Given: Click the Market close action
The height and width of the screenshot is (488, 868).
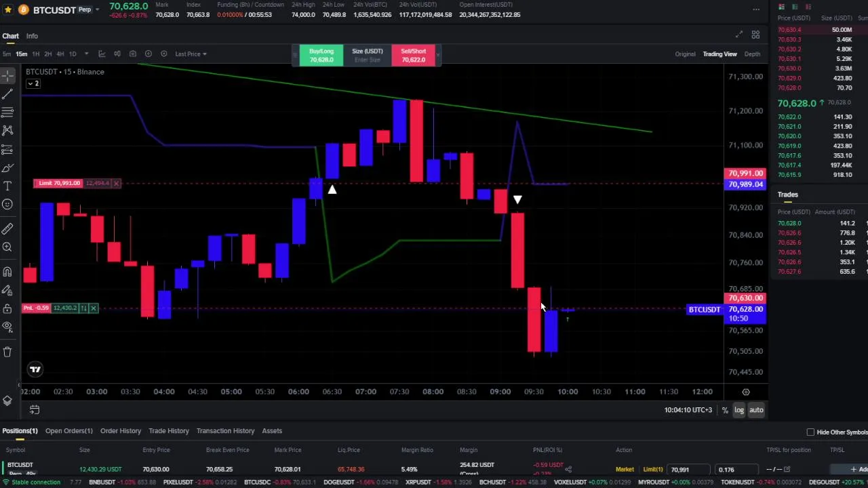Looking at the screenshot, I should tap(625, 470).
